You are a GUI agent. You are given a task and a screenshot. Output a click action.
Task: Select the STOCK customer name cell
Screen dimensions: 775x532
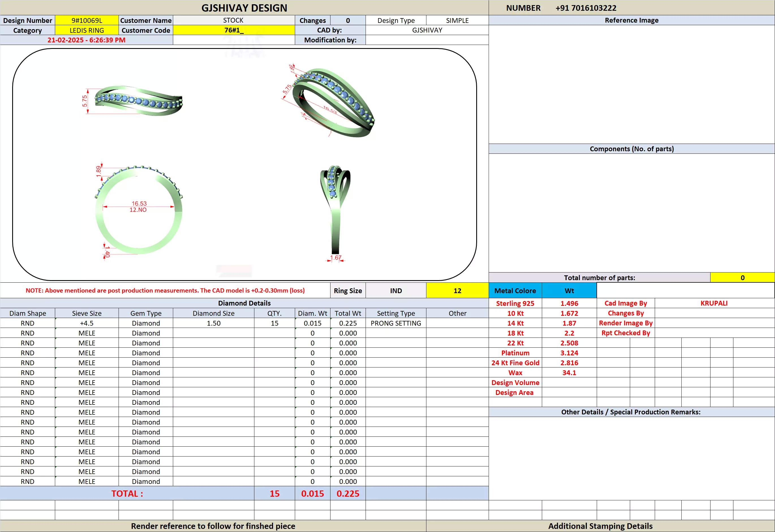(233, 20)
